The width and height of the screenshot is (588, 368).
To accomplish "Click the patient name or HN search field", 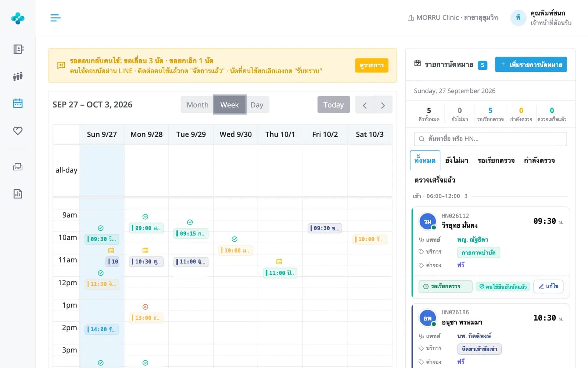I will coord(490,139).
